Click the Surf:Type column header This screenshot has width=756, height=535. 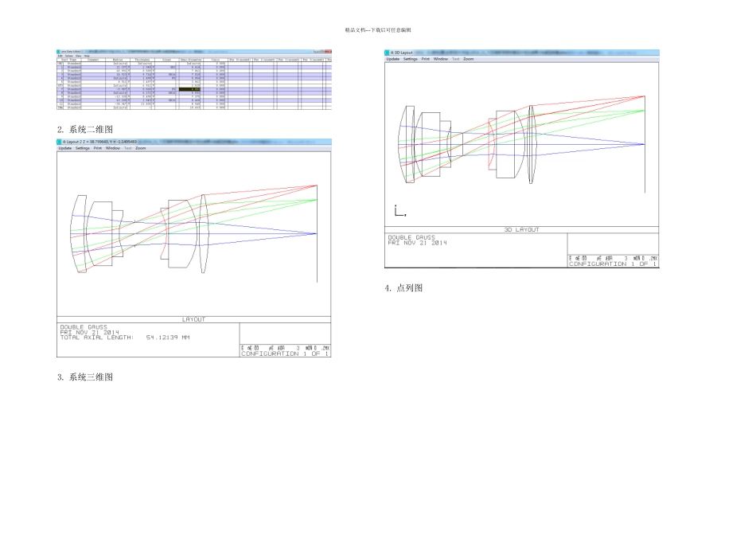tap(69, 60)
